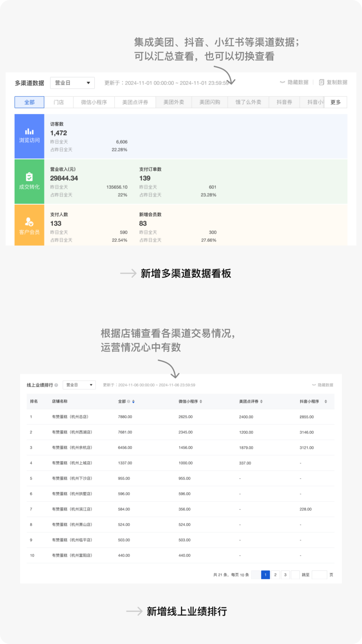Viewport: 362px width, 644px height.
Task: Go to page 2 of ranking
Action: tap(275, 575)
